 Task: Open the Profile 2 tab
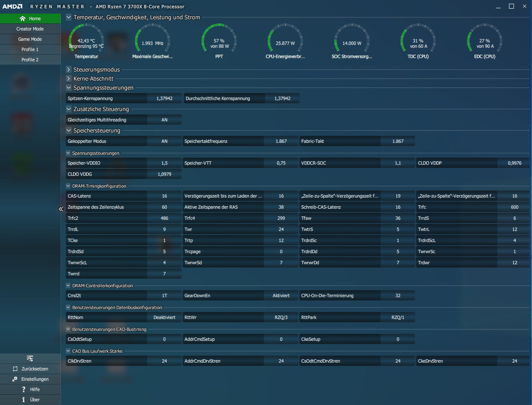30,60
